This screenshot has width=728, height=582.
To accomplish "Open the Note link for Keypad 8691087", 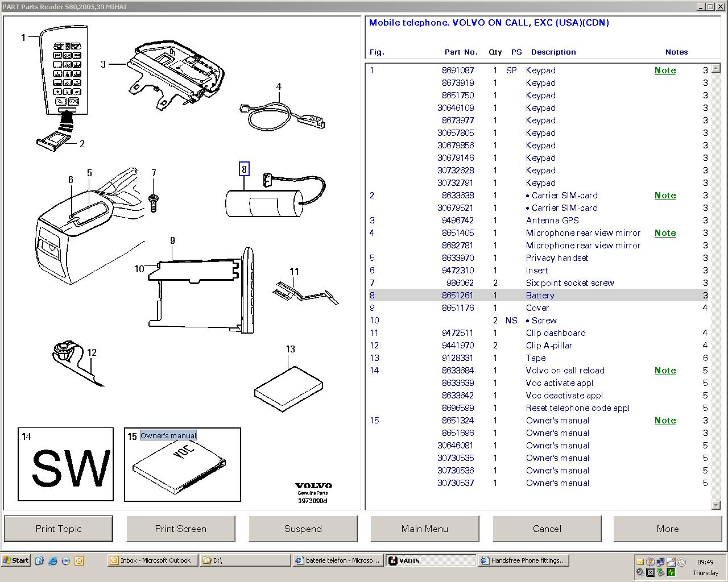I will point(665,70).
